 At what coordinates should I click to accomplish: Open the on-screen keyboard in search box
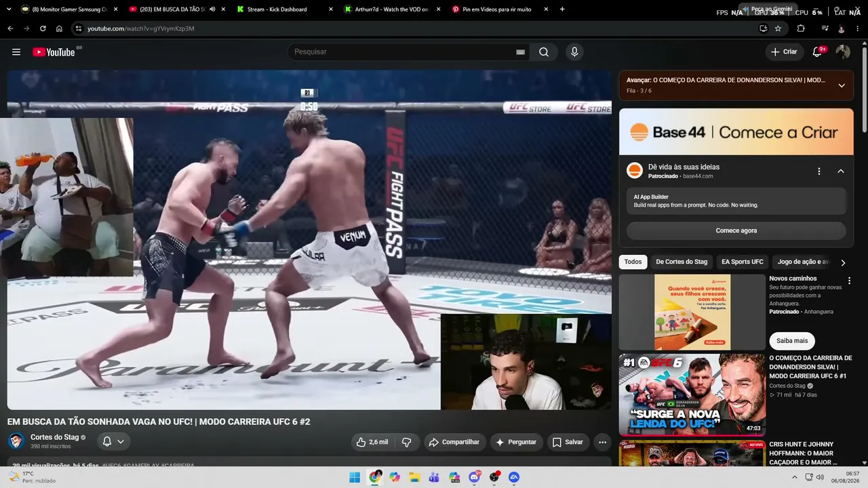(520, 52)
